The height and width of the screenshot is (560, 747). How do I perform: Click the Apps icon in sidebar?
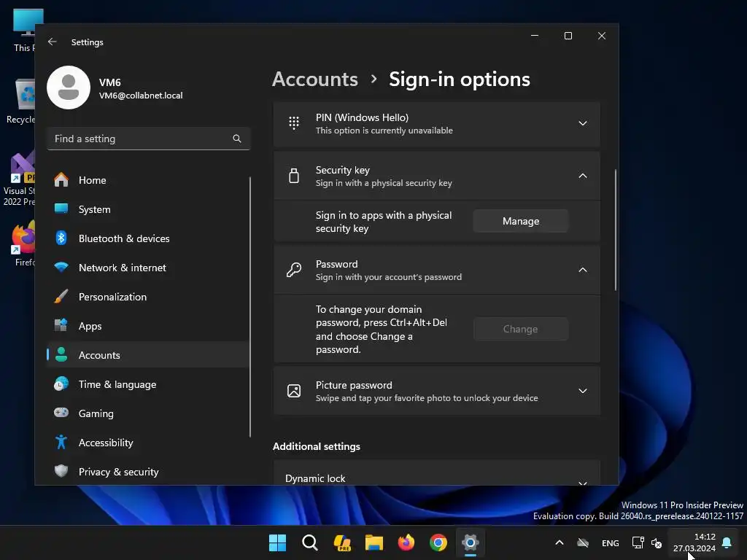[61, 326]
